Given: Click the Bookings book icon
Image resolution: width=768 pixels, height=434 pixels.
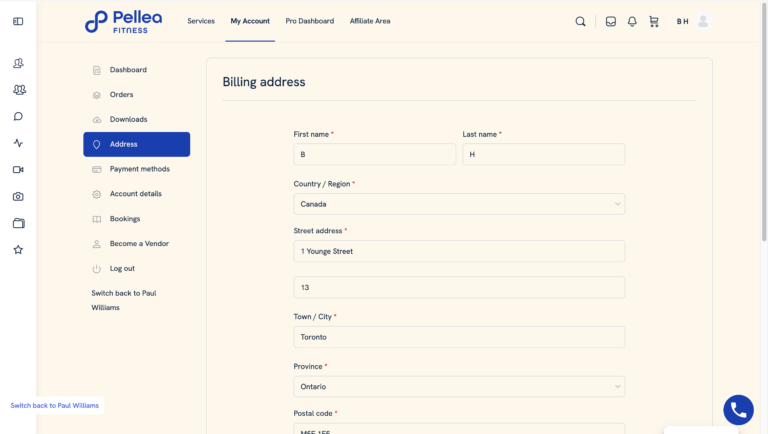Looking at the screenshot, I should (96, 219).
